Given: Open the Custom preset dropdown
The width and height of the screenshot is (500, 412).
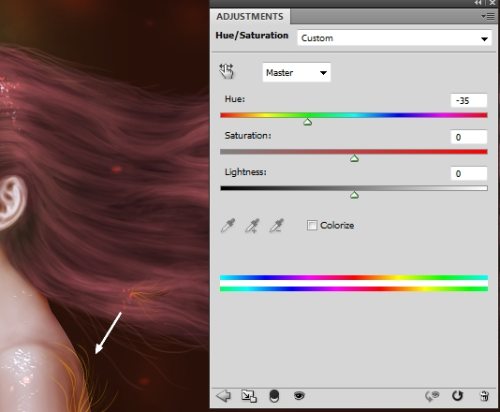Looking at the screenshot, I should (394, 38).
